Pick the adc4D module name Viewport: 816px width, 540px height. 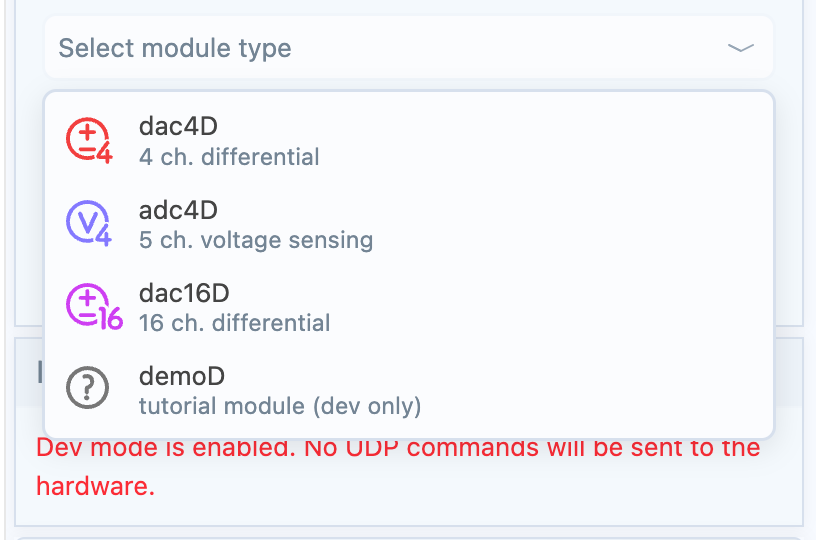178,210
